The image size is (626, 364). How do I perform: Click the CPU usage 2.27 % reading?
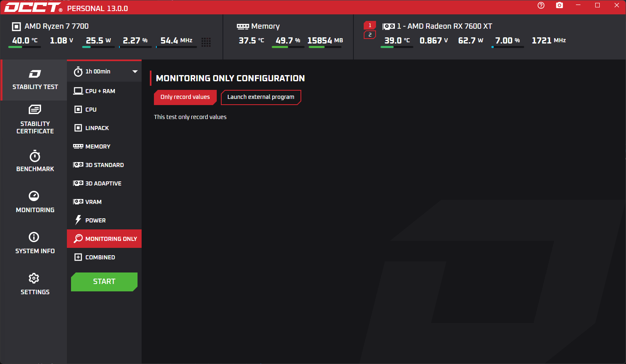[135, 41]
